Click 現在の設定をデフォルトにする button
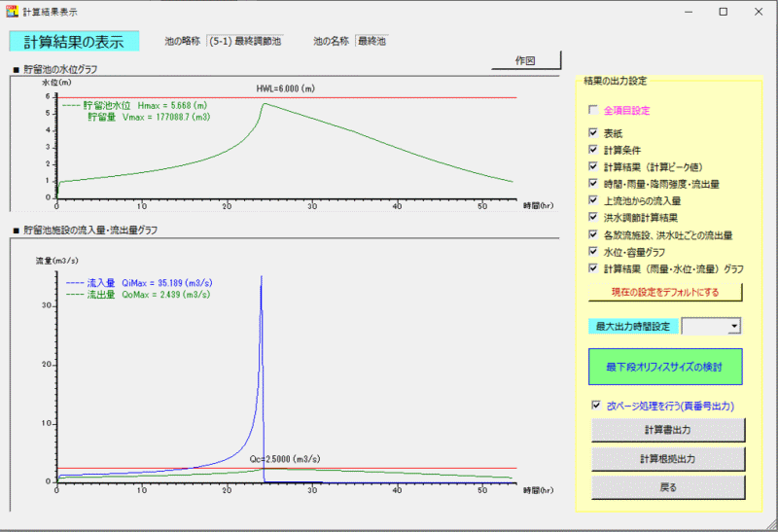The image size is (778, 532). point(665,292)
